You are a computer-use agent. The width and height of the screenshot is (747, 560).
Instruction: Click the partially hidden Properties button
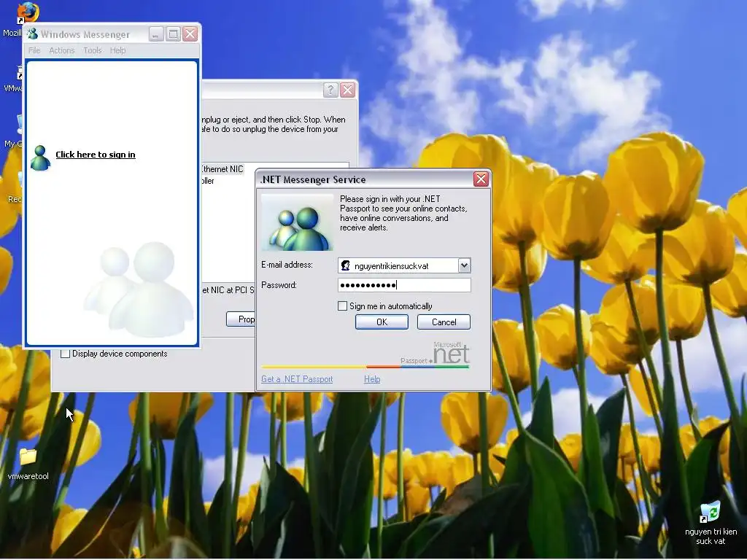[x=241, y=319]
